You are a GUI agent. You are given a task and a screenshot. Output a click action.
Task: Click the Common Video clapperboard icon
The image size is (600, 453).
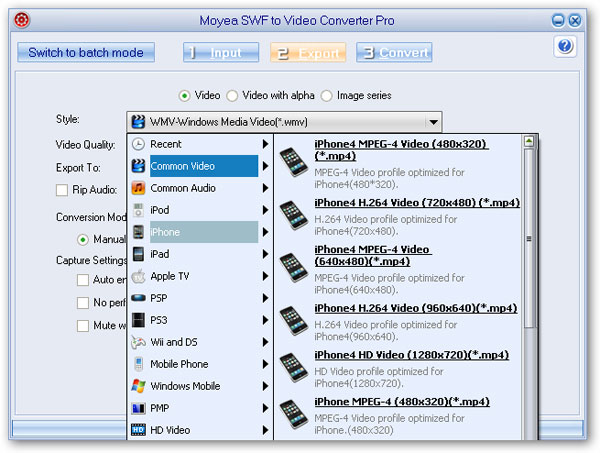[x=138, y=166]
